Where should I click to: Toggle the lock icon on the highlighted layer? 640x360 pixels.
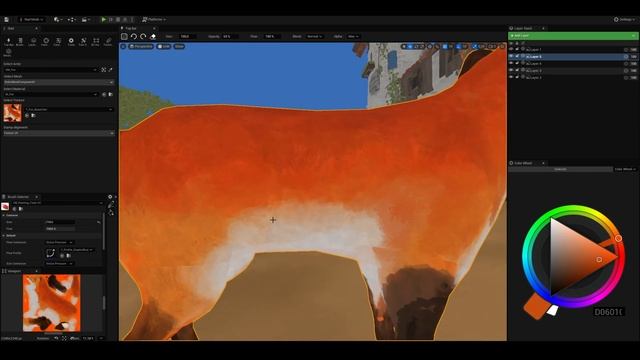tap(517, 56)
